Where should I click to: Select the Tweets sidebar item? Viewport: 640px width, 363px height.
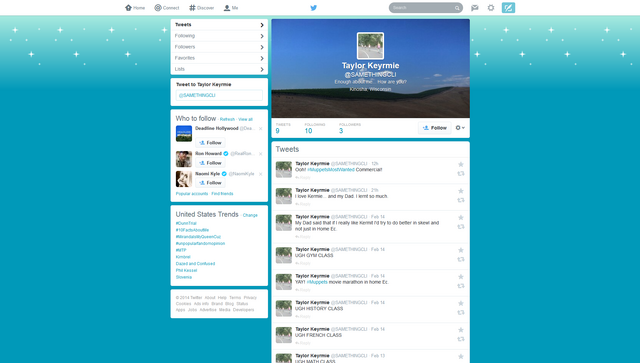[219, 25]
